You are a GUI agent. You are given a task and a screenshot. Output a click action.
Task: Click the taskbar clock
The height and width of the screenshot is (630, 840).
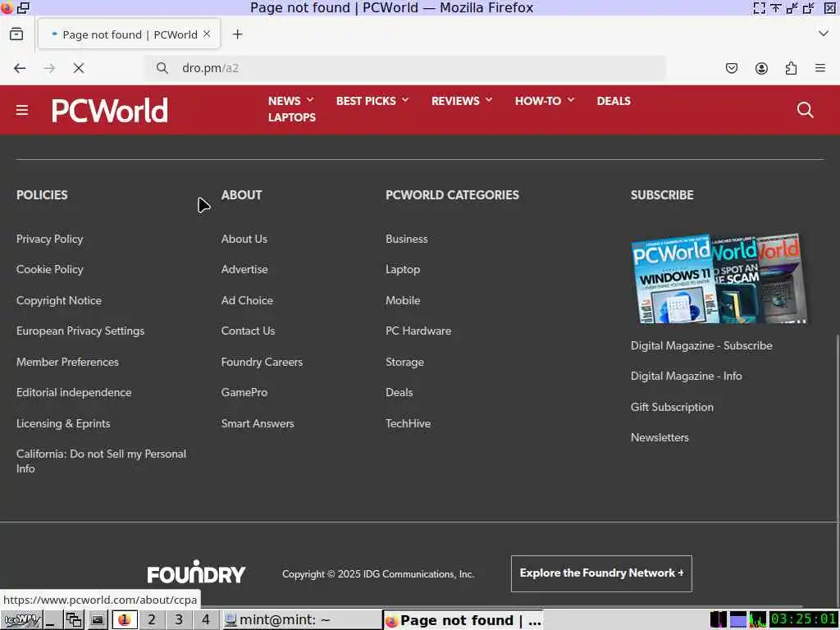(x=804, y=619)
